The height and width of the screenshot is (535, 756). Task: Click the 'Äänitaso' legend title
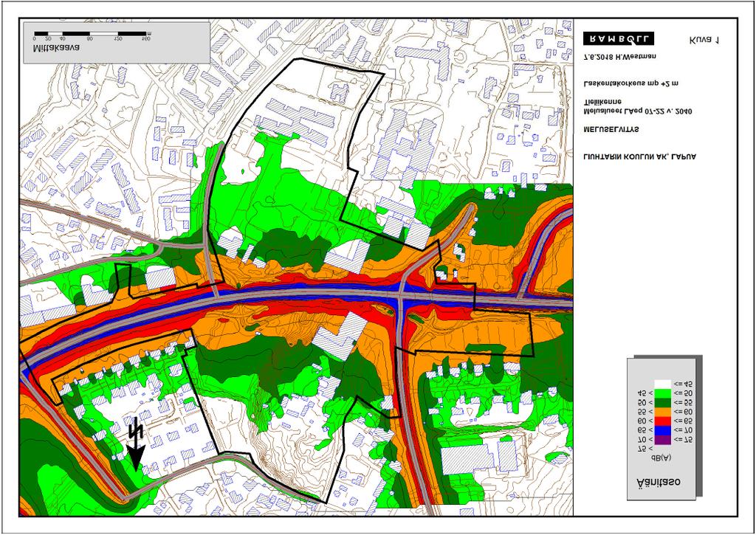coord(659,484)
